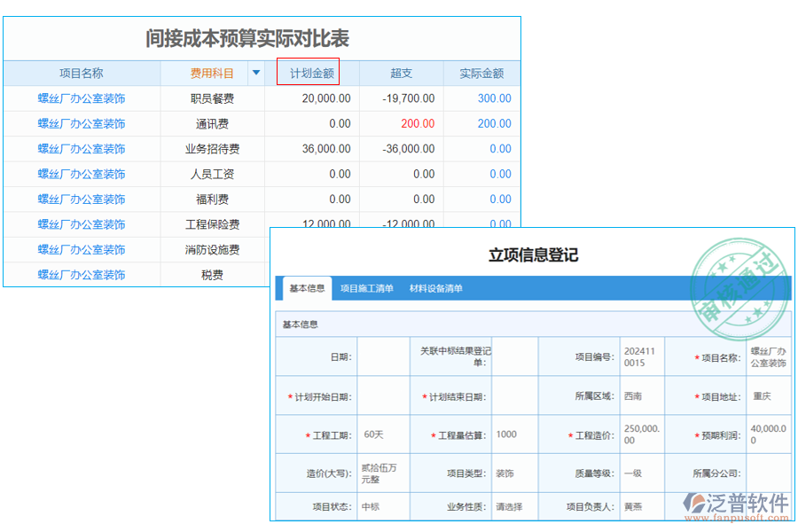
Task: Click the highlighted 计划金额 column header
Action: 309,72
